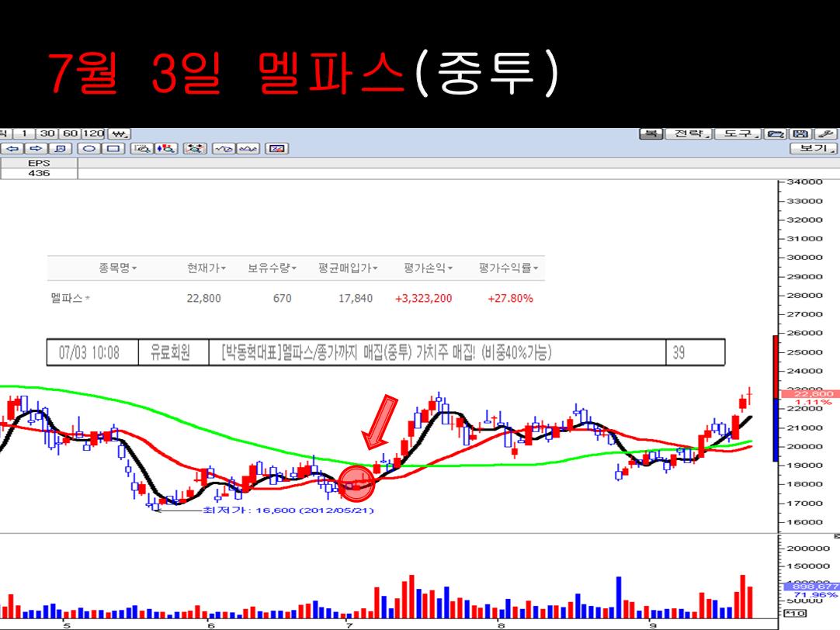The image size is (840, 630).
Task: Click the wrench settings icon
Action: tap(825, 133)
